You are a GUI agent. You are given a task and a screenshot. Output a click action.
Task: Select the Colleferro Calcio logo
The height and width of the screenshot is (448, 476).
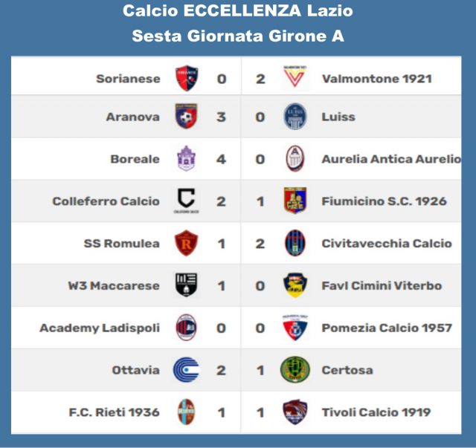[186, 200]
